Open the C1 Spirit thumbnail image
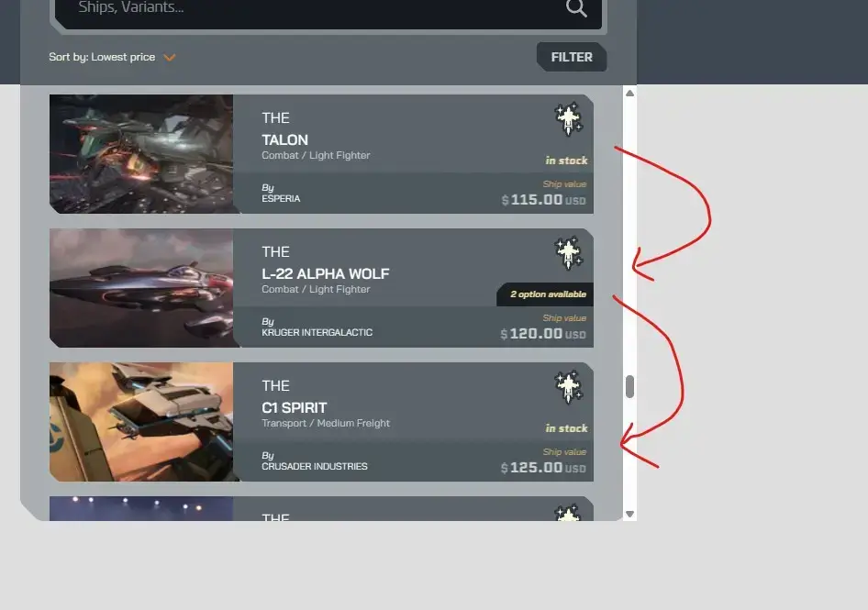This screenshot has height=610, width=868. point(141,422)
